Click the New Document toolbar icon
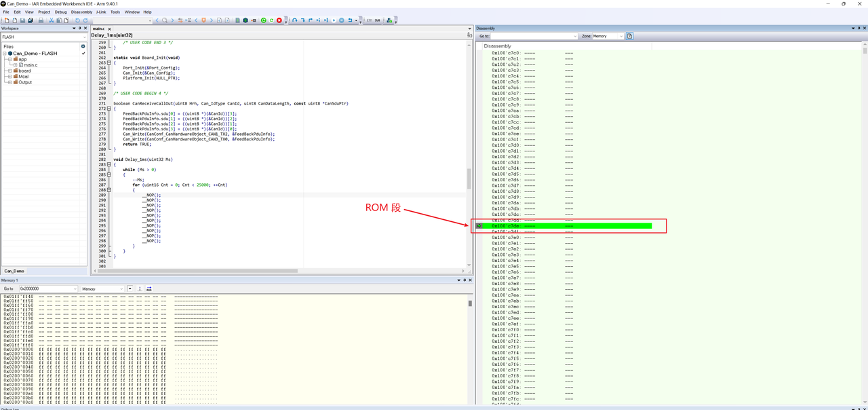The height and width of the screenshot is (410, 868). 7,20
